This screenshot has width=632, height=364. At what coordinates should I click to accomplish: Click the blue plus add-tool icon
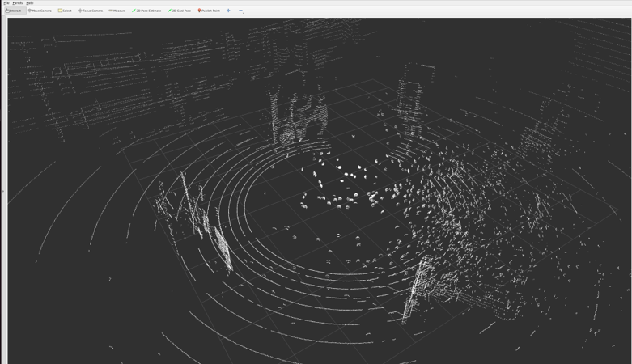[228, 11]
